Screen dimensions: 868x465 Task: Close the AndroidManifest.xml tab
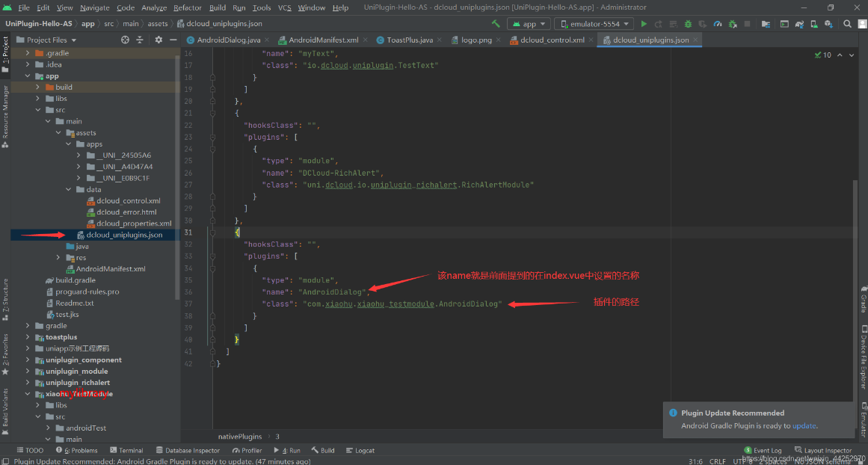tap(365, 40)
